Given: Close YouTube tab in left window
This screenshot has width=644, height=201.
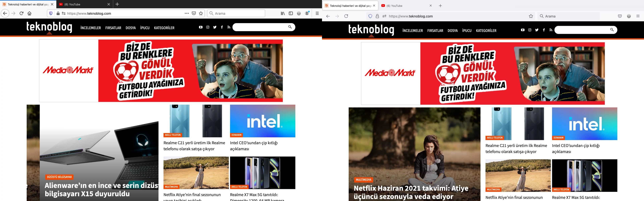Looking at the screenshot, I should (x=109, y=4).
